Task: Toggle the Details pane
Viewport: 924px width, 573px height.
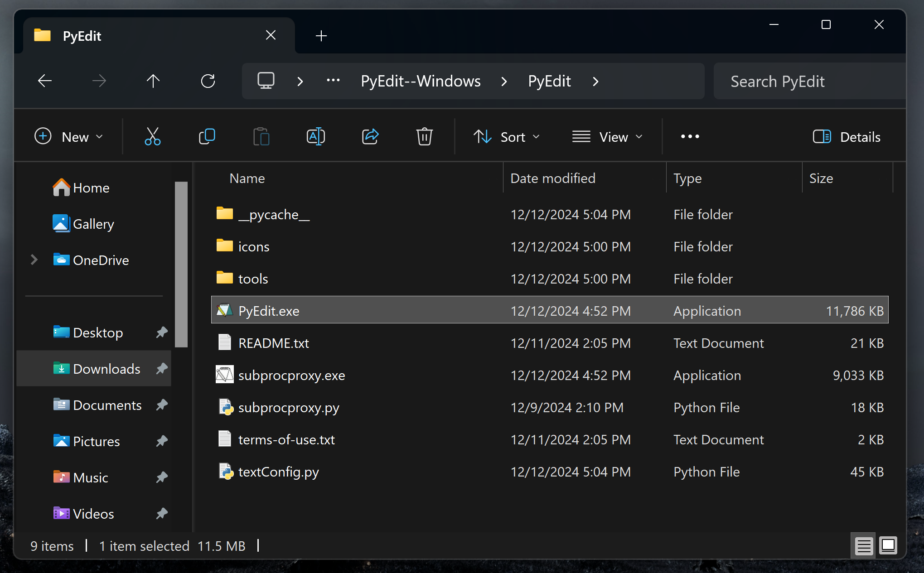Action: pyautogui.click(x=847, y=136)
